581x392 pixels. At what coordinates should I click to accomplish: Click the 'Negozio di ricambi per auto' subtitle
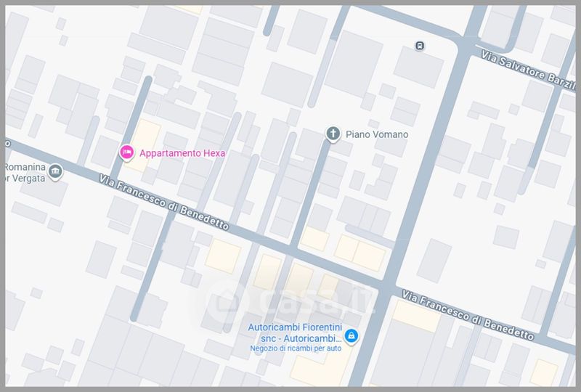[x=295, y=349]
